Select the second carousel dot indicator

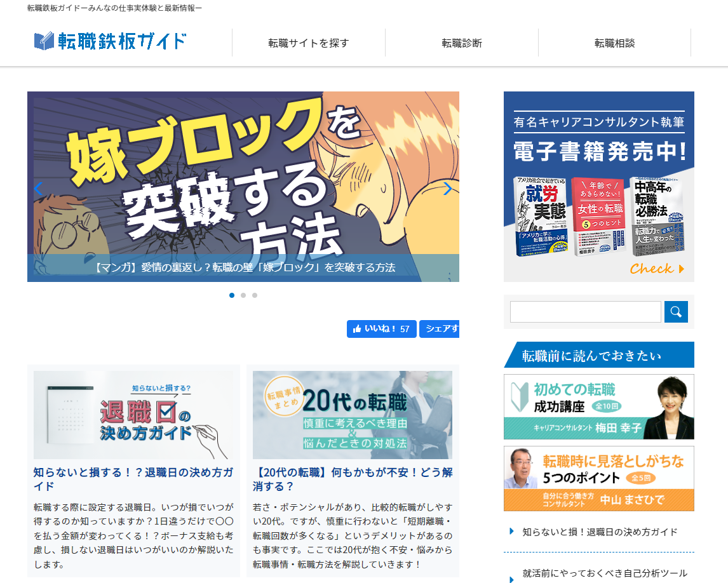tap(243, 295)
